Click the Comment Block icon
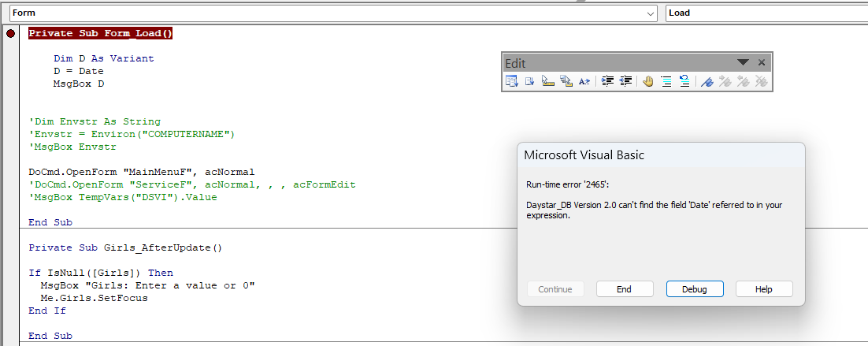The width and height of the screenshot is (868, 346). pos(666,81)
